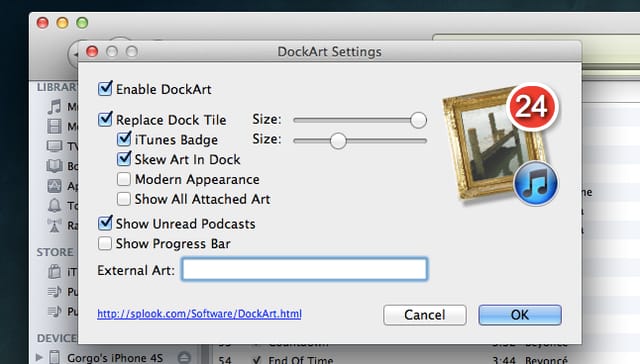The width and height of the screenshot is (640, 364).
Task: Click the iTunes Badge size slider
Action: tap(360, 140)
